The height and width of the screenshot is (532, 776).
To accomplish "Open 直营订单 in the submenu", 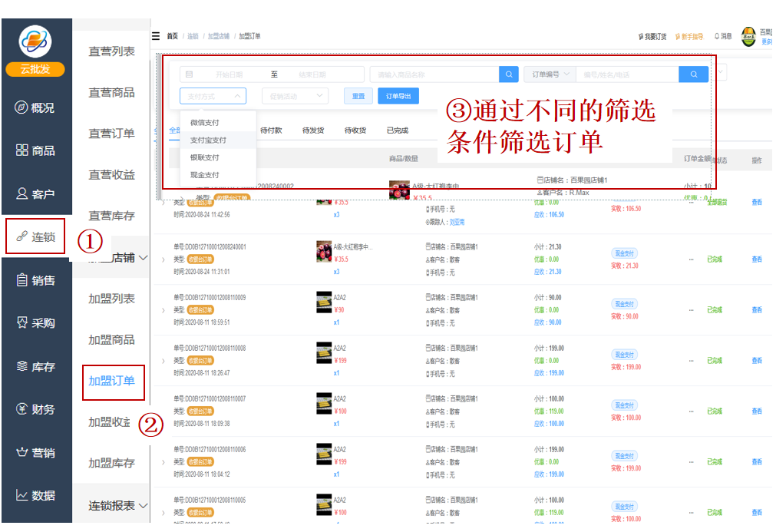I will [111, 134].
